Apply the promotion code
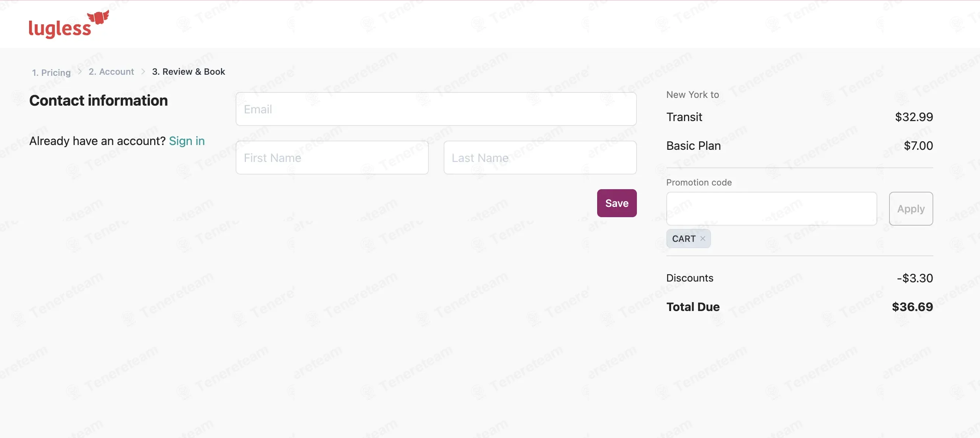 911,209
